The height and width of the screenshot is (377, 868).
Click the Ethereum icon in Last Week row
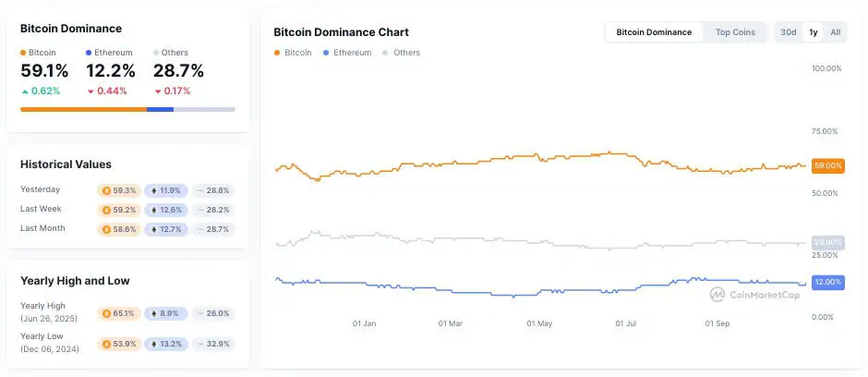153,210
